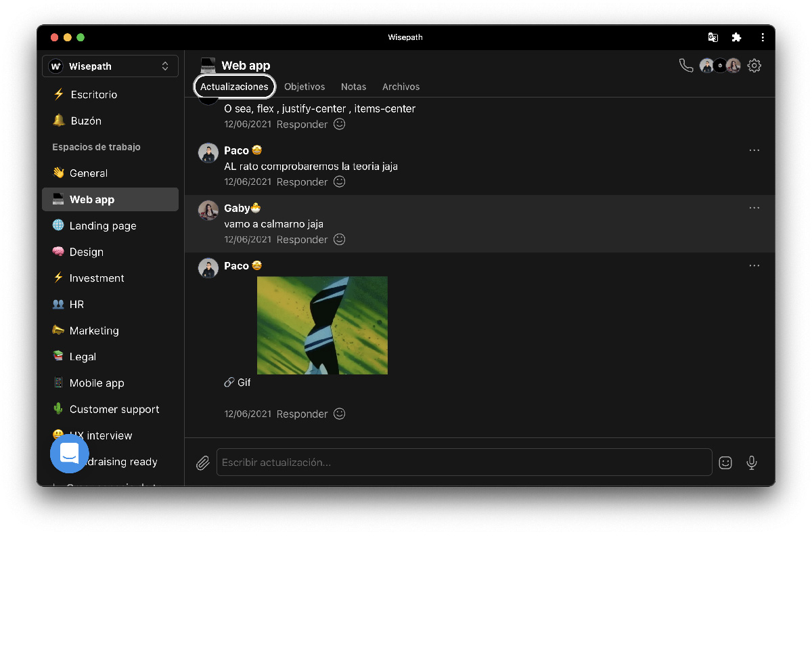This screenshot has width=812, height=650.
Task: Switch to Notas tab
Action: coord(353,87)
